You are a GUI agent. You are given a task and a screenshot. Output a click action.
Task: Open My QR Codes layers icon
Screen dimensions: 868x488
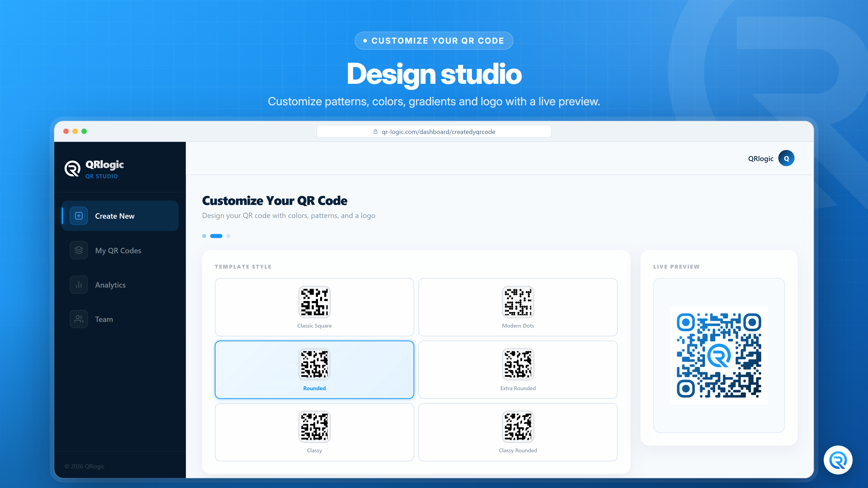78,250
